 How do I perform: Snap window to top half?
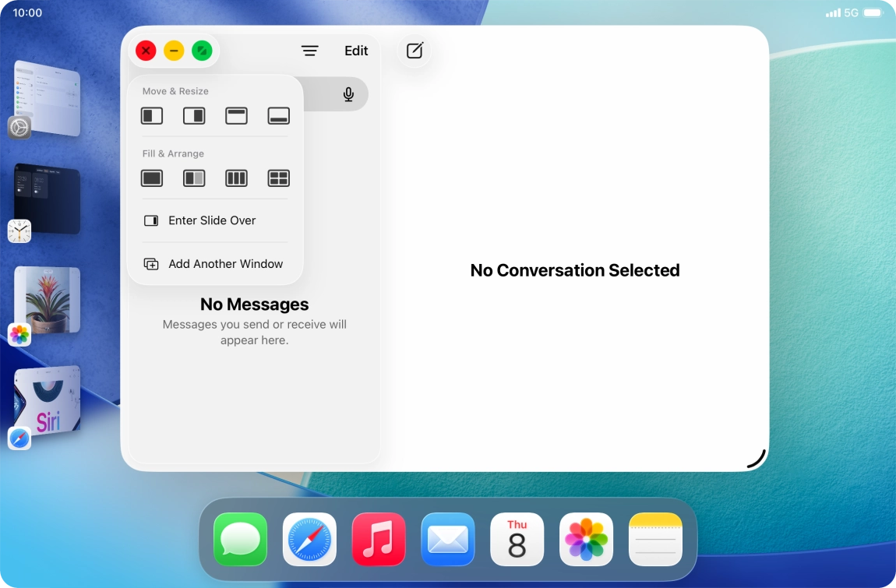pos(236,115)
